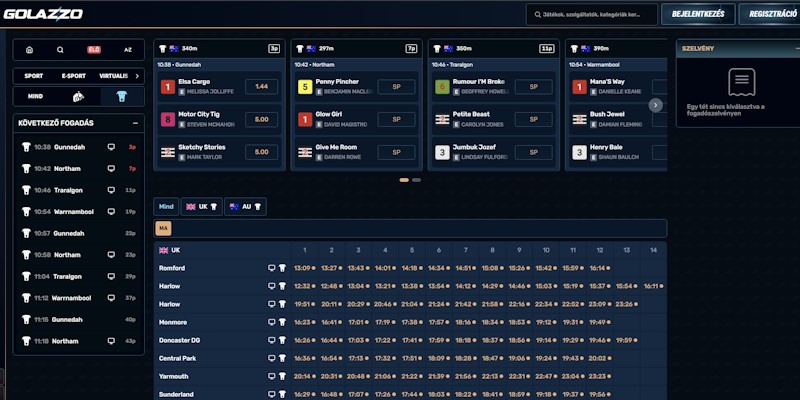This screenshot has width=800, height=400.
Task: Select the AU greyhound tab
Action: coord(245,207)
